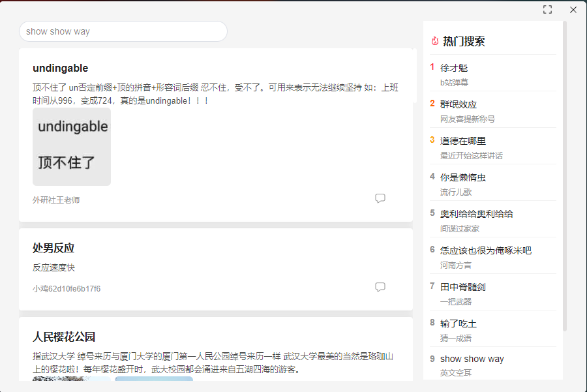Viewport: 587px width, 392px height.
Task: Open the show show way hot search entry
Action: pyautogui.click(x=472, y=358)
